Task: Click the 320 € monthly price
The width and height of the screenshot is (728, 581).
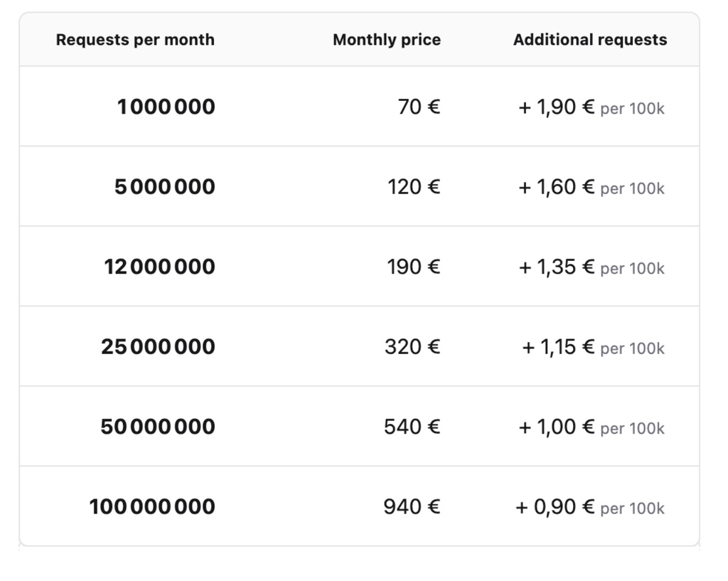Action: point(412,346)
